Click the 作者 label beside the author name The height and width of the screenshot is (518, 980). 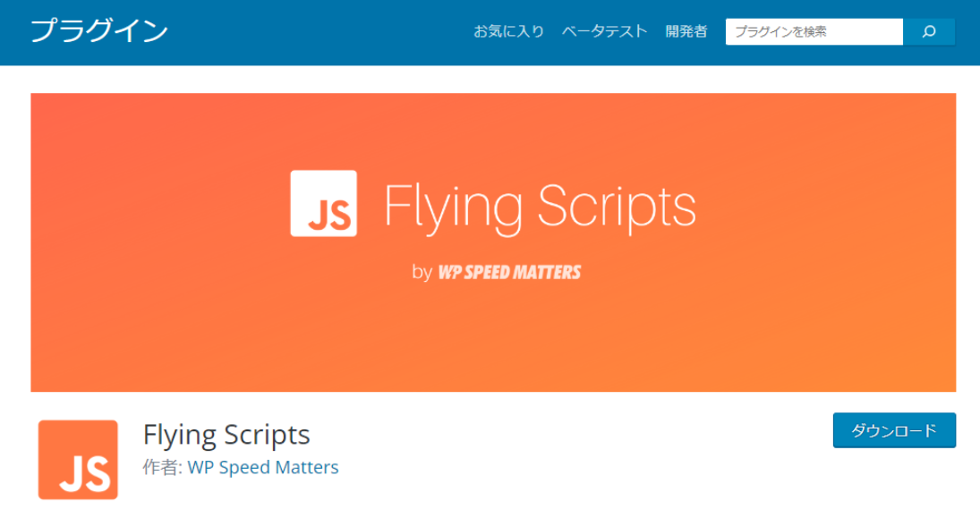(159, 467)
